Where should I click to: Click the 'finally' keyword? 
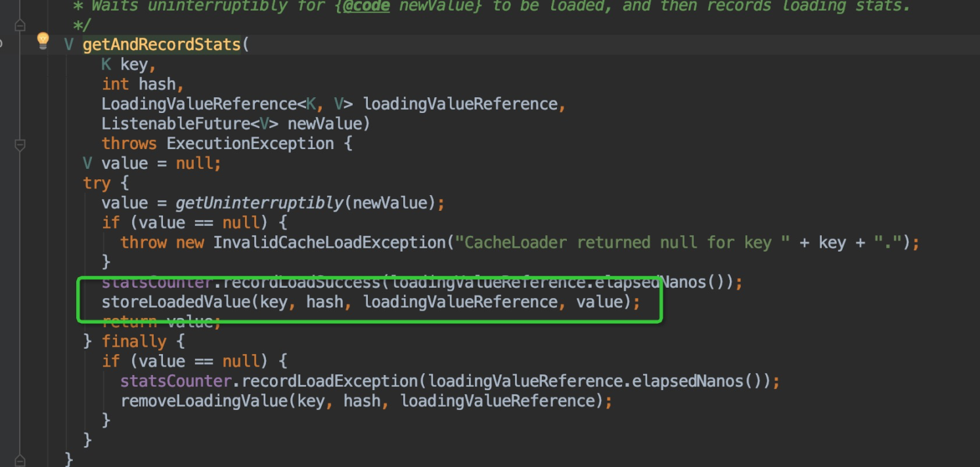(134, 342)
